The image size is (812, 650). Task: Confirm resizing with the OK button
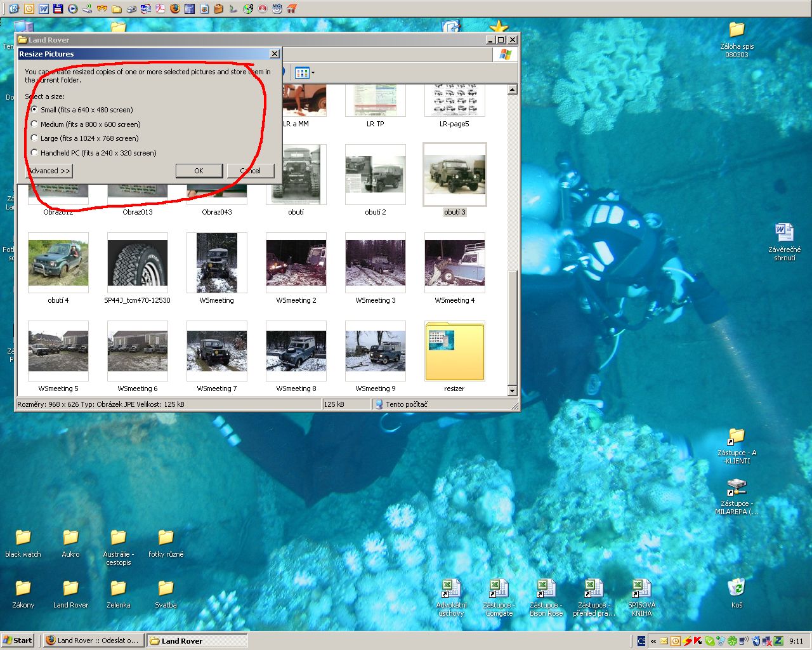pyautogui.click(x=199, y=171)
